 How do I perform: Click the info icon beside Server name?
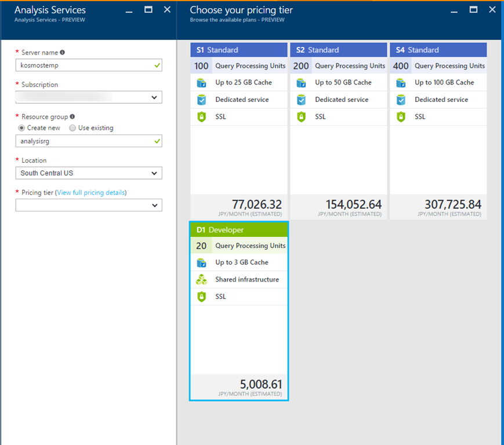click(63, 53)
